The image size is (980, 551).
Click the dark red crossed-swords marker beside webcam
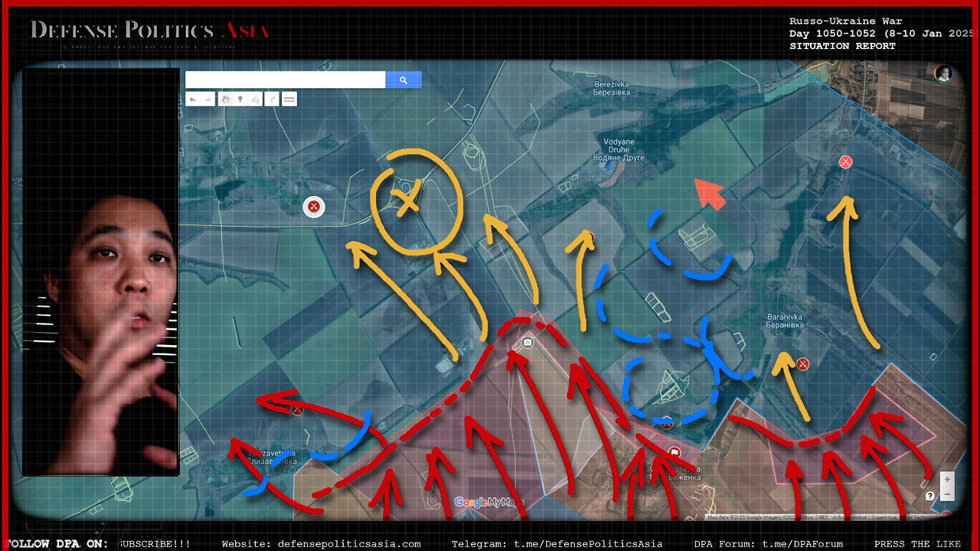click(x=314, y=207)
